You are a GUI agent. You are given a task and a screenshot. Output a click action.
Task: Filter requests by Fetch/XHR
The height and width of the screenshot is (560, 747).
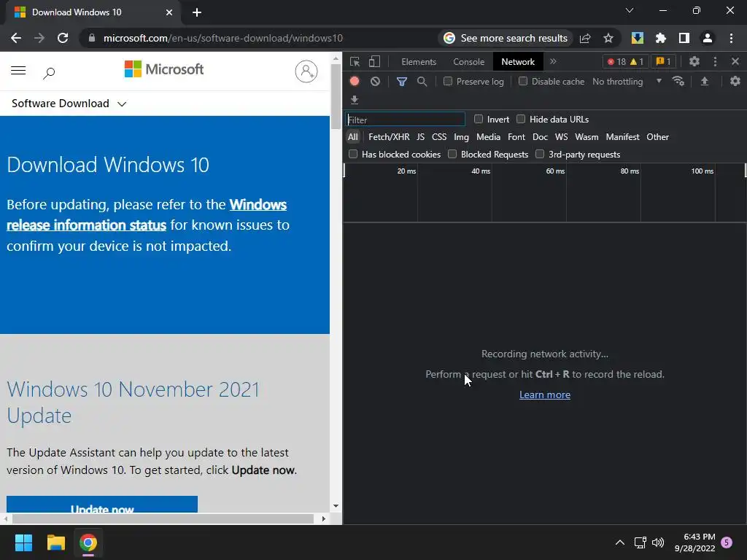(389, 136)
